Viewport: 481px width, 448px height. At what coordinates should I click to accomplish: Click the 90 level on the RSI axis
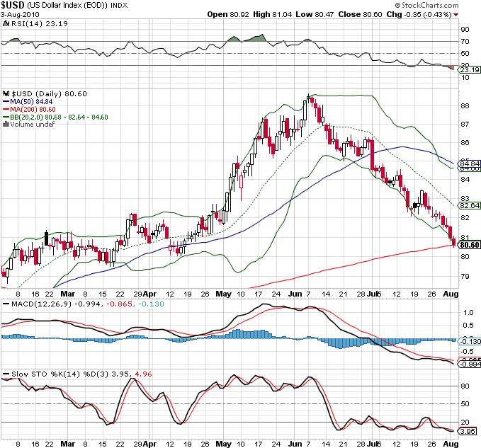[x=465, y=30]
